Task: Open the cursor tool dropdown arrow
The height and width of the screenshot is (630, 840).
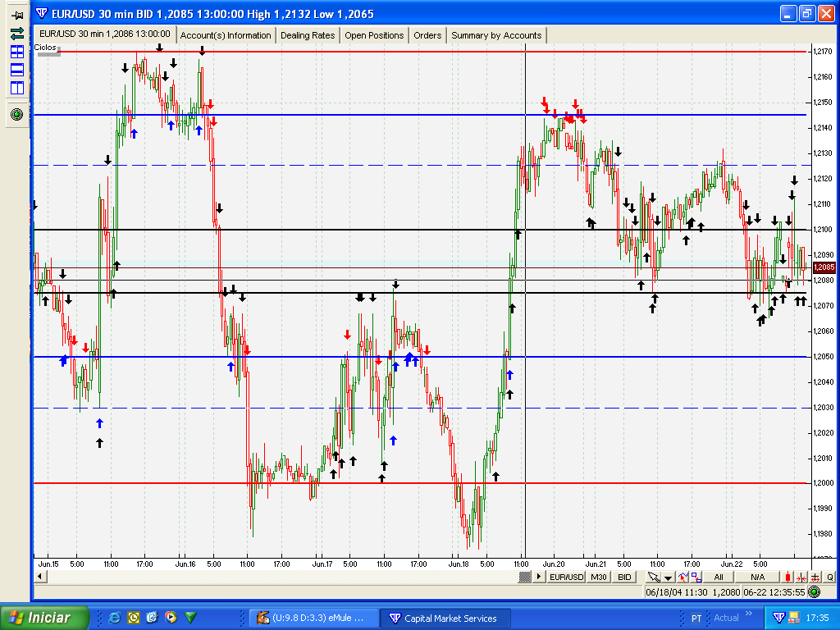Action: point(669,577)
